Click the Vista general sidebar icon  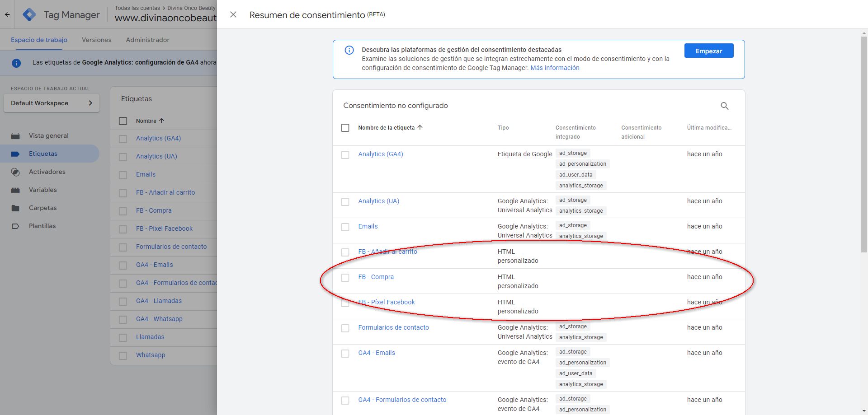15,135
